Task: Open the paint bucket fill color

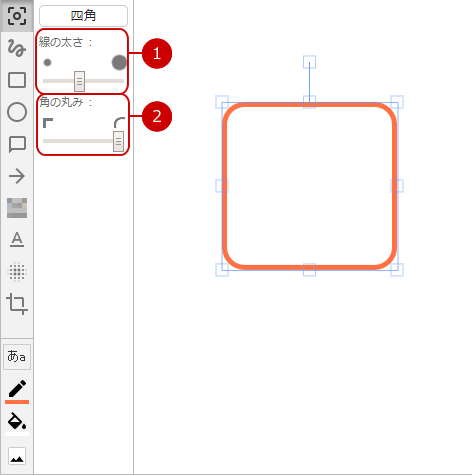Action: coord(17,423)
